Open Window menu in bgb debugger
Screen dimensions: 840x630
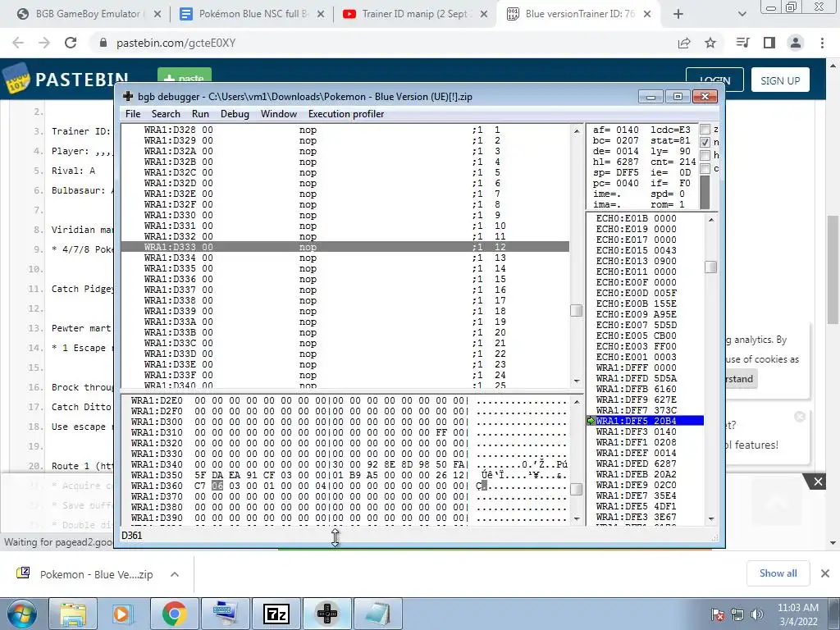[x=279, y=113]
